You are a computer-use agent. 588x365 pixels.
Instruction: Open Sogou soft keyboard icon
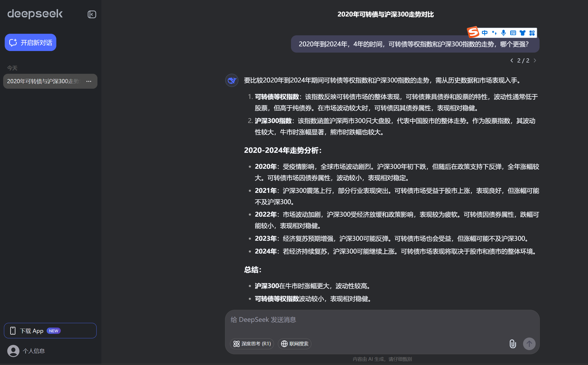pyautogui.click(x=513, y=33)
